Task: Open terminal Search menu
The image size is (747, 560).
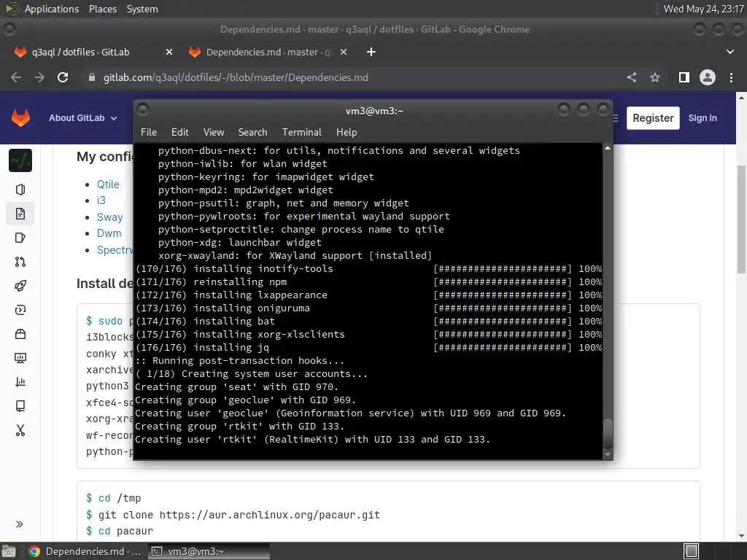Action: point(252,133)
